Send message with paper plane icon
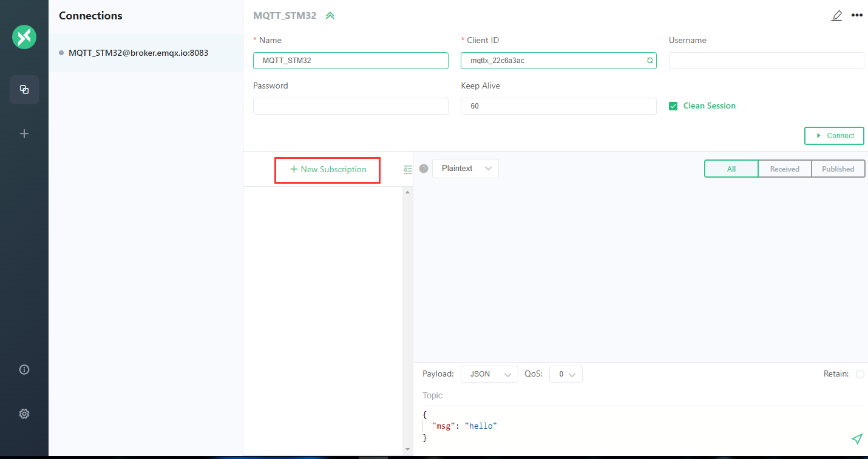This screenshot has height=459, width=868. click(856, 439)
